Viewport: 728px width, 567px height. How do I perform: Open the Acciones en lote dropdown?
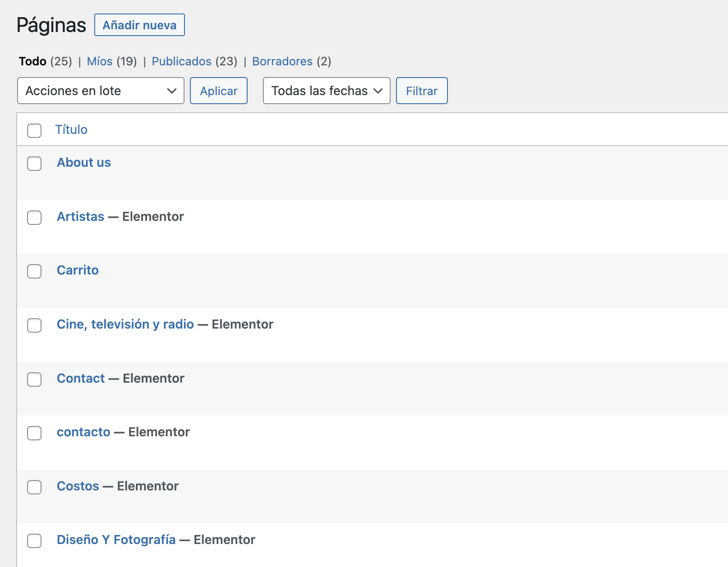coord(101,91)
